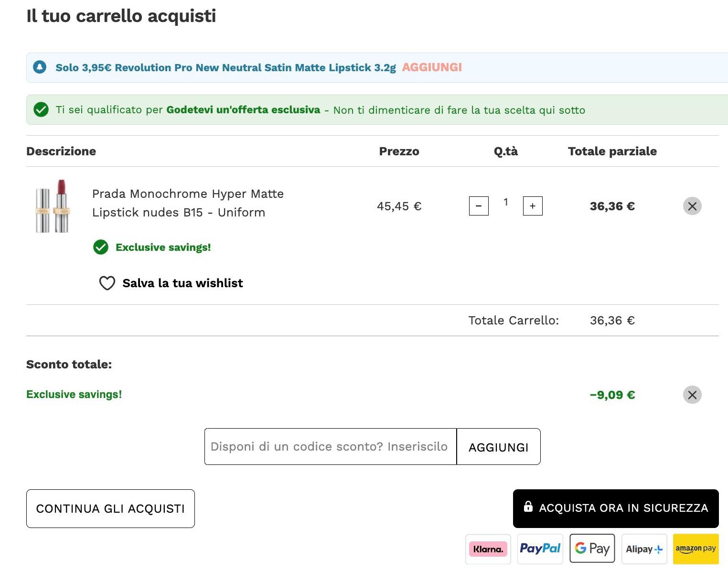Image resolution: width=728 pixels, height=582 pixels.
Task: Increase the lipstick quantity with the plus button
Action: tap(533, 206)
